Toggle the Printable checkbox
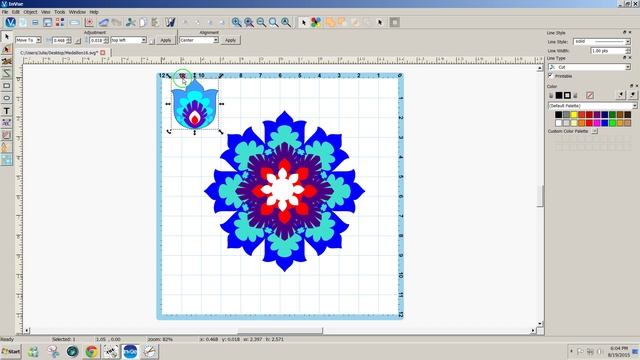Image resolution: width=640 pixels, height=360 pixels. click(x=550, y=76)
